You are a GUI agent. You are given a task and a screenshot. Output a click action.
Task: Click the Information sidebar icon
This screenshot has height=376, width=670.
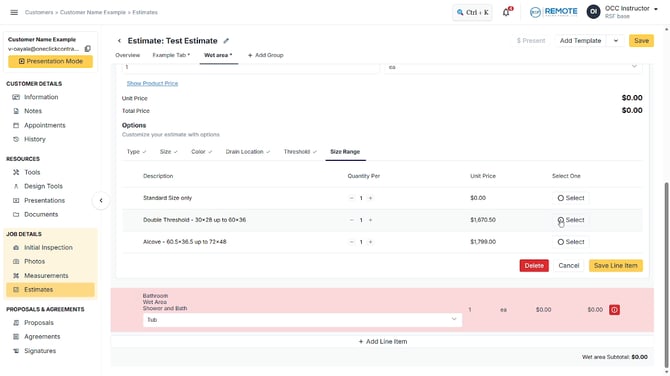click(16, 97)
